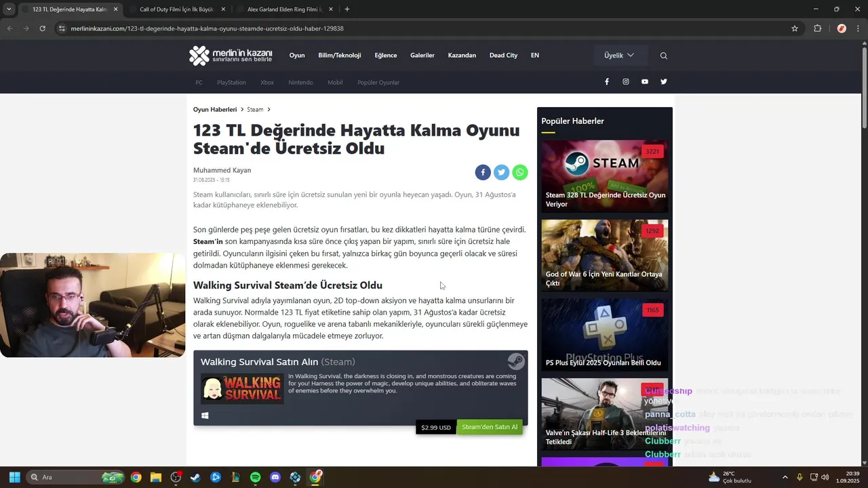Open the Bilim/Teknoloji menu item
868x488 pixels.
[x=340, y=56]
